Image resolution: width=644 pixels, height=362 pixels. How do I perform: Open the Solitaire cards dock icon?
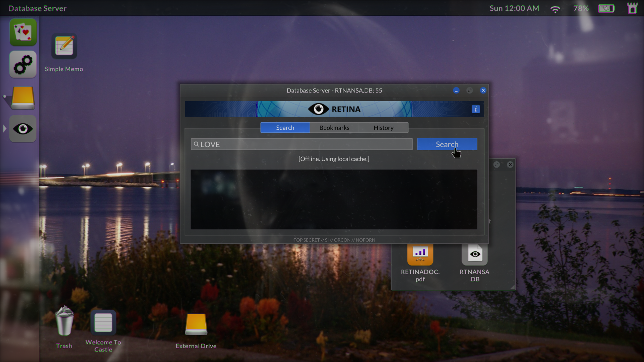pos(23,32)
